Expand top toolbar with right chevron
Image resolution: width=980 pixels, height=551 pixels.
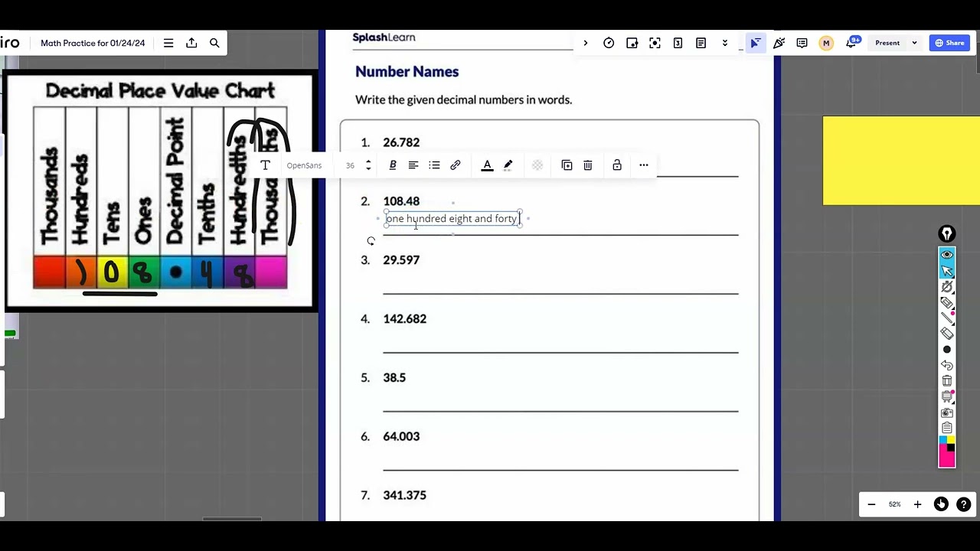(x=586, y=43)
